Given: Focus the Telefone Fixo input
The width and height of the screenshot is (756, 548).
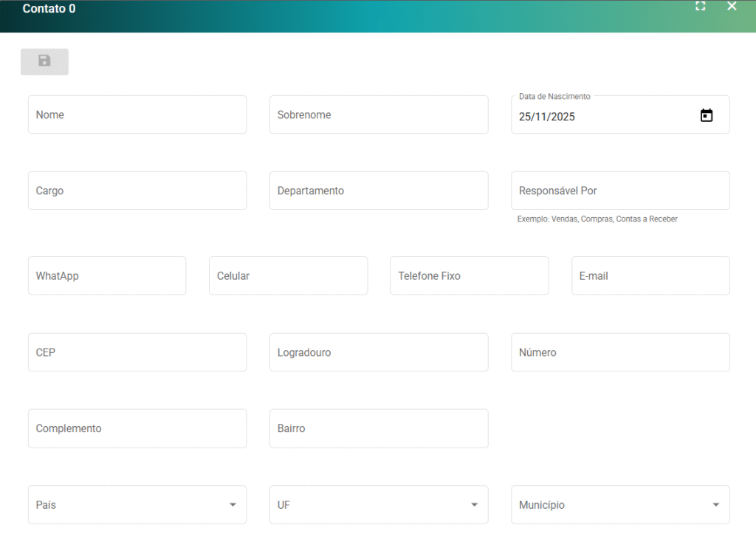Looking at the screenshot, I should click(x=469, y=276).
